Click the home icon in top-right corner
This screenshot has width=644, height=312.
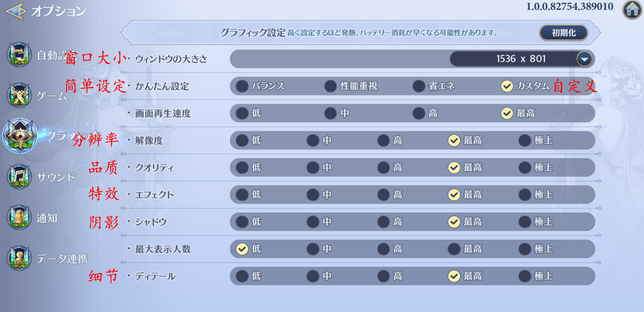632,9
